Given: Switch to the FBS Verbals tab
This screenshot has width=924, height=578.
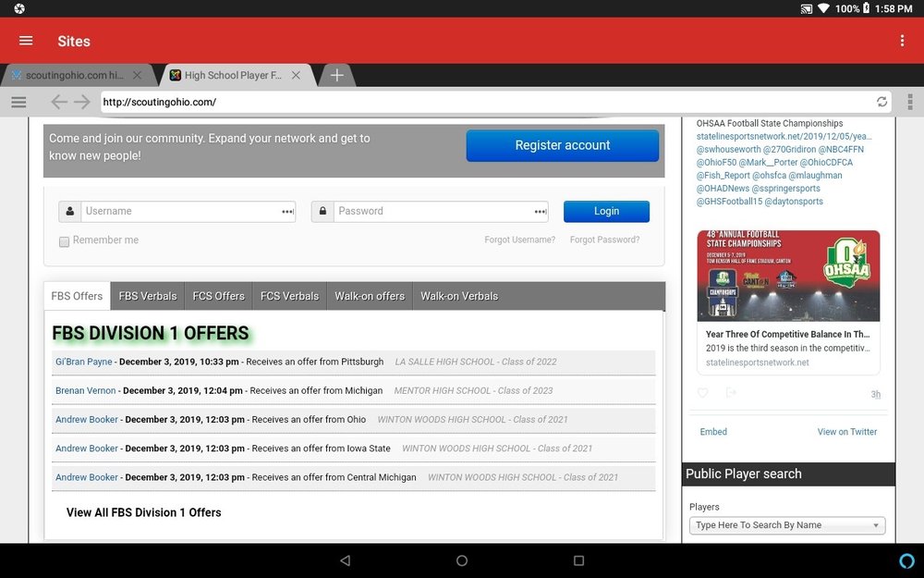Looking at the screenshot, I should [x=147, y=296].
